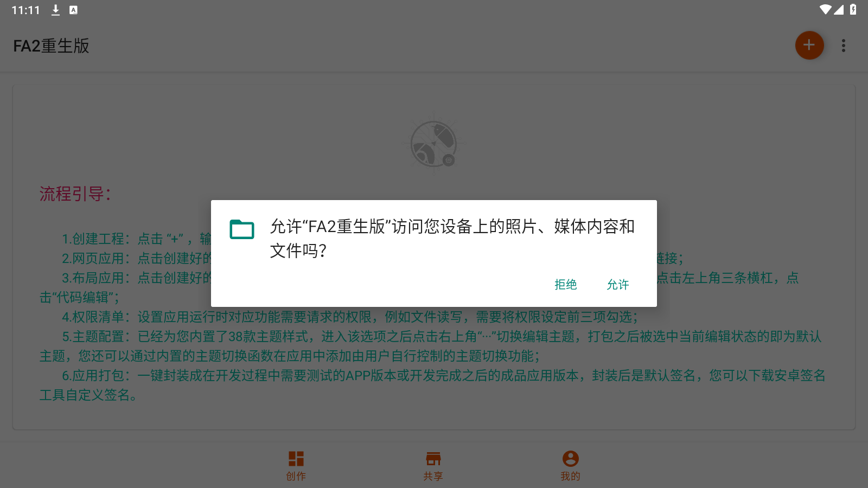The width and height of the screenshot is (868, 488).
Task: Open the 我的 profile tab
Action: pos(571,466)
